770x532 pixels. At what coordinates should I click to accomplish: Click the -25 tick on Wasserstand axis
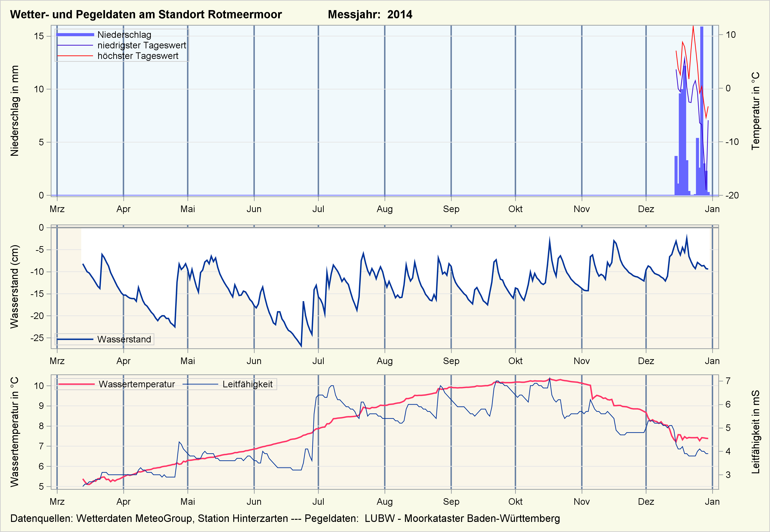[x=37, y=338]
